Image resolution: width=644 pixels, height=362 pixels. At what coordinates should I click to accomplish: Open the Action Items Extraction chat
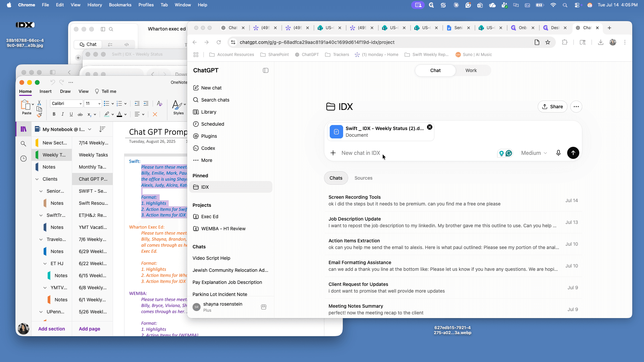pos(453,244)
